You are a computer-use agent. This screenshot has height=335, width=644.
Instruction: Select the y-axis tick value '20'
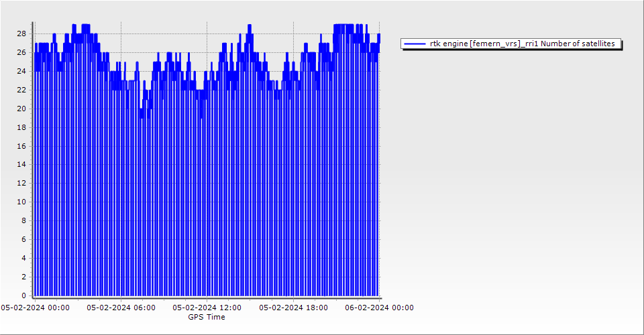[x=21, y=109]
